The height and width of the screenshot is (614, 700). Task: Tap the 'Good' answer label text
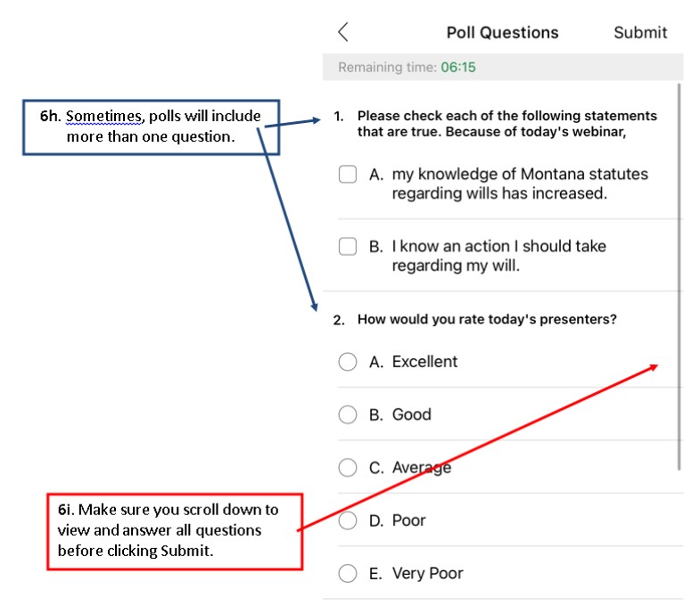[x=412, y=414]
